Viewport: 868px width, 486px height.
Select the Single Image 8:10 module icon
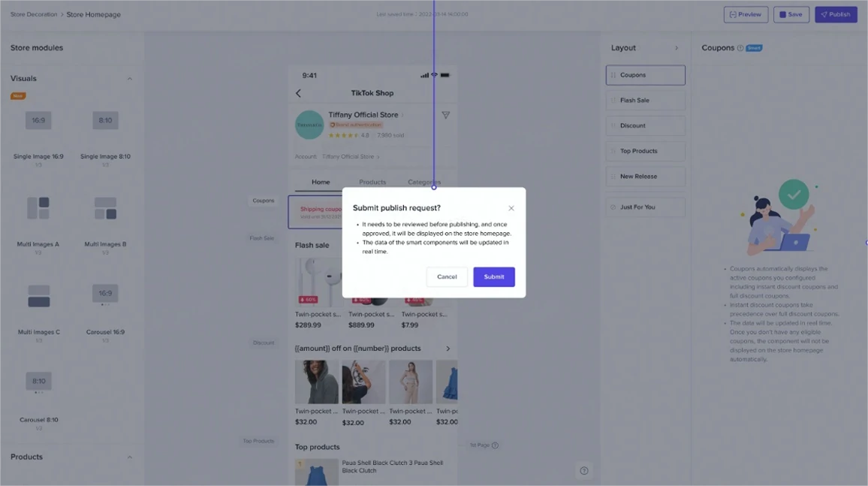105,121
